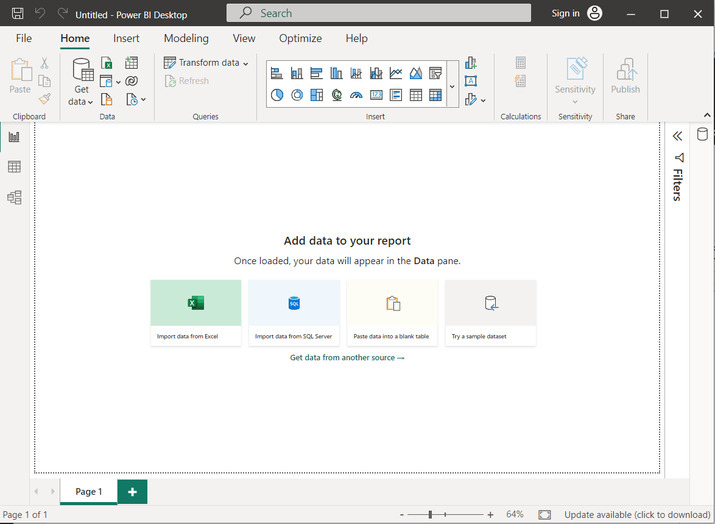715x524 pixels.
Task: Select the Page 1 tab
Action: tap(88, 492)
